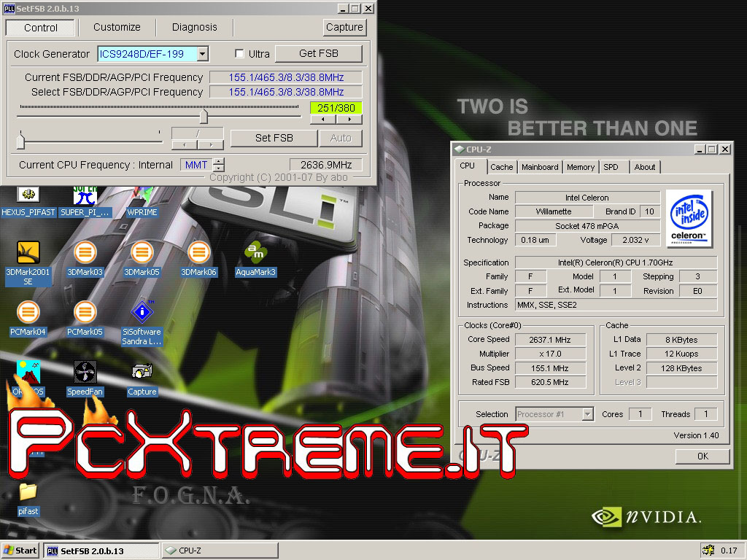747x560 pixels.
Task: Switch to the SetFSB Control tab
Action: [x=41, y=28]
